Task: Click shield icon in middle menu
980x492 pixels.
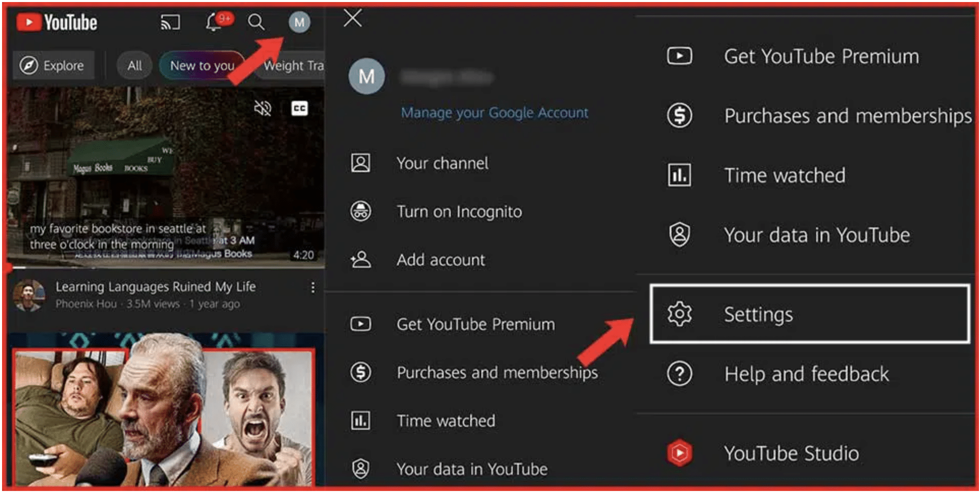Action: click(360, 469)
